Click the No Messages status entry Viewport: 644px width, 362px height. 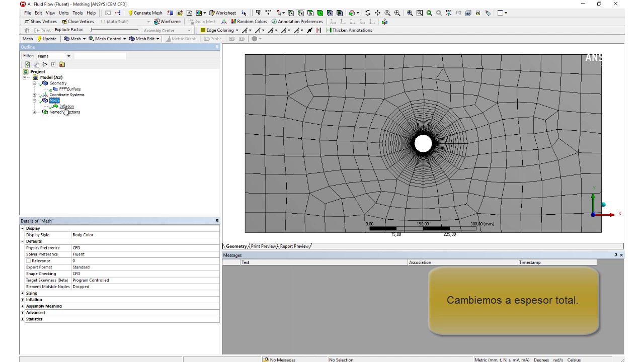280,359
